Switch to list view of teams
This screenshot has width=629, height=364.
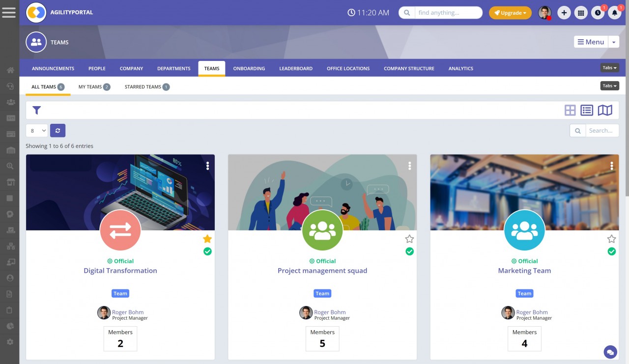[587, 110]
